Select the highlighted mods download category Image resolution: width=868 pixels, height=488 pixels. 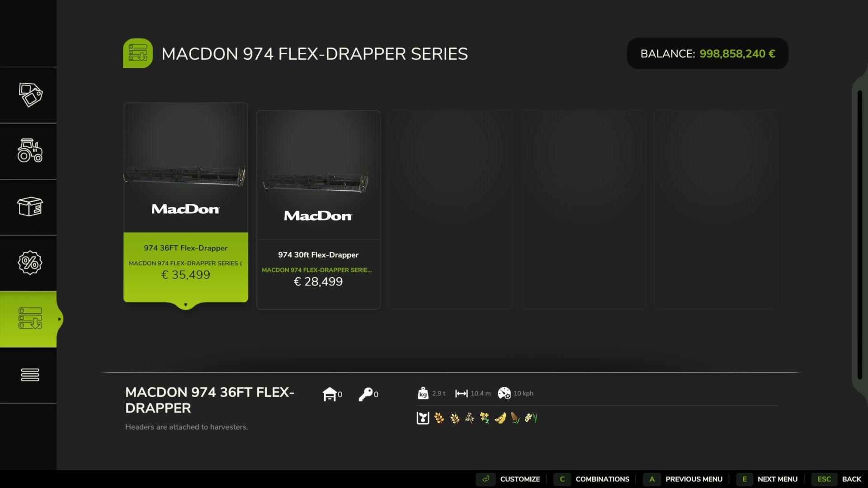pos(30,319)
